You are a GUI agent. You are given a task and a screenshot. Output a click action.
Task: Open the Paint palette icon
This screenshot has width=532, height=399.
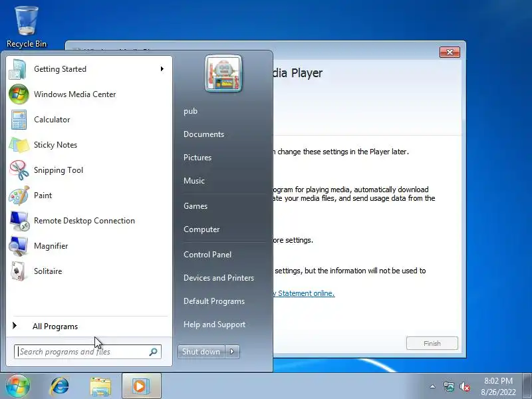[19, 196]
